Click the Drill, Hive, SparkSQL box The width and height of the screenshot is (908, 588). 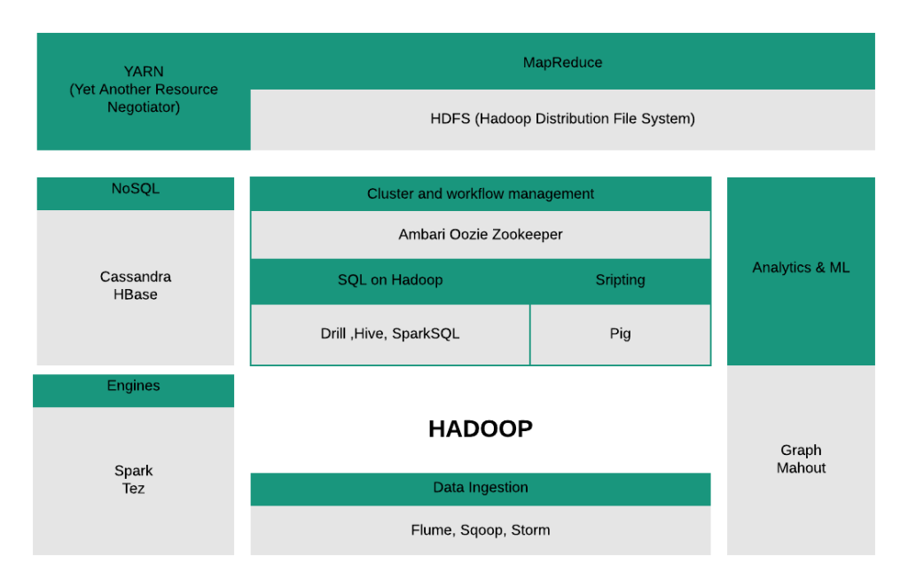coord(390,334)
